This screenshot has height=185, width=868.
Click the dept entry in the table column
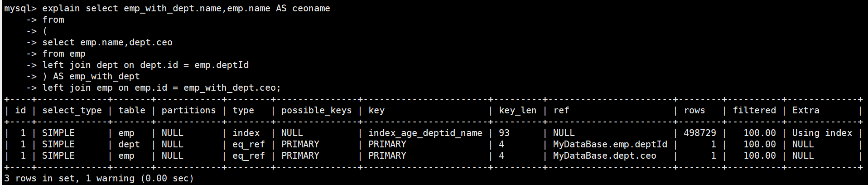(x=129, y=145)
